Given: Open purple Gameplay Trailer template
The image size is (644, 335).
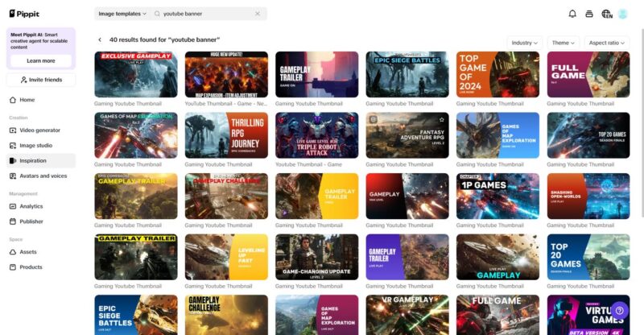Looking at the screenshot, I should coord(407,257).
